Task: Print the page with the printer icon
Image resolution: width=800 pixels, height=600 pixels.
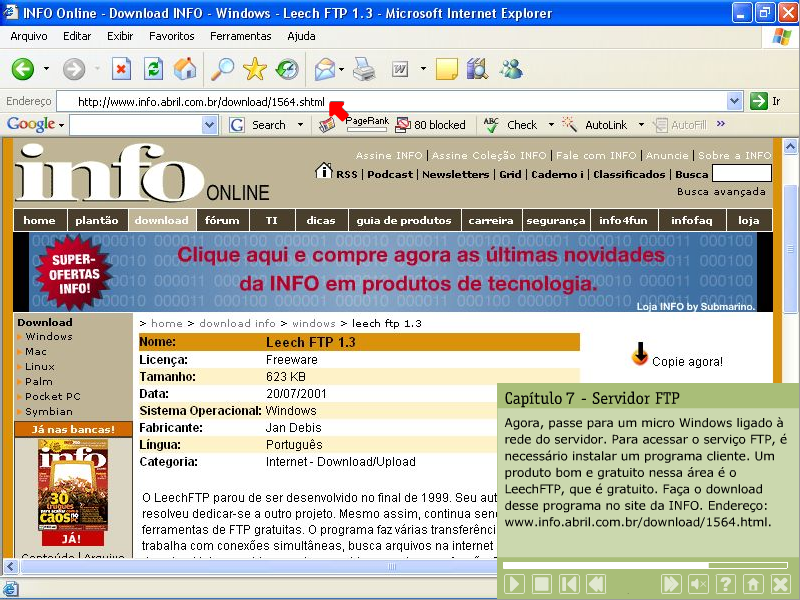Action: tap(364, 69)
